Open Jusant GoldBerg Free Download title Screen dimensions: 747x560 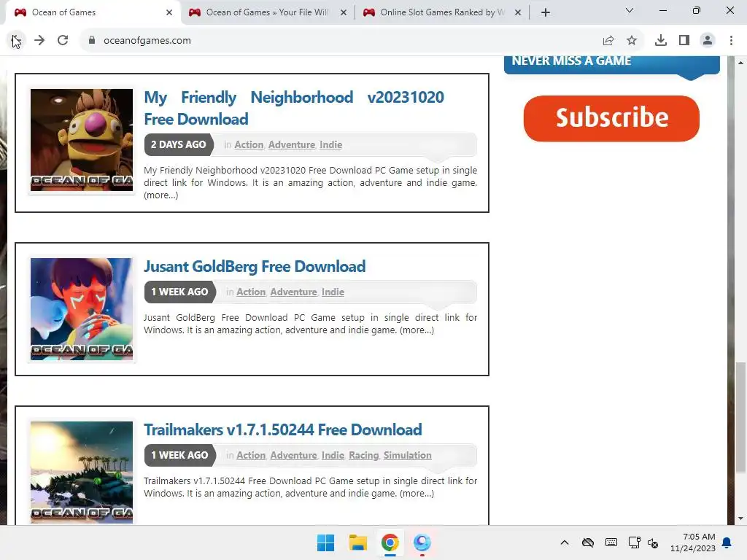255,266
